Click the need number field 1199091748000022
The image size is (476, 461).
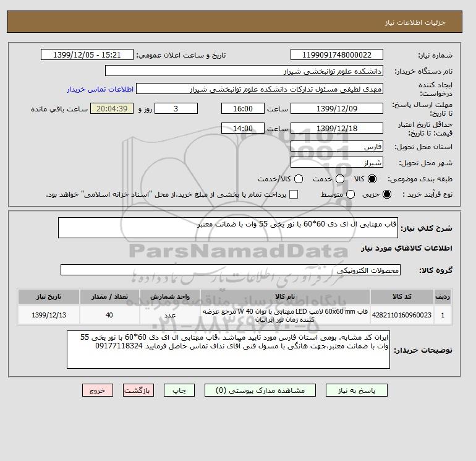point(337,54)
